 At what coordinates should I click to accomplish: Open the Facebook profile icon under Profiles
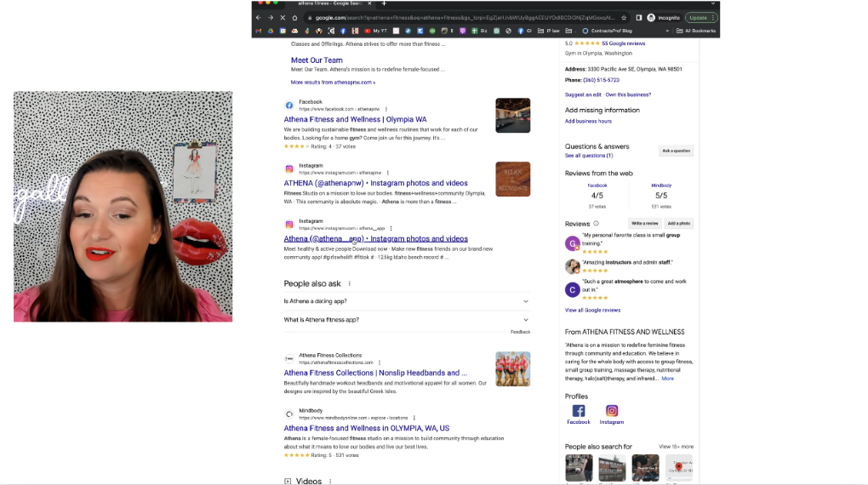[578, 412]
